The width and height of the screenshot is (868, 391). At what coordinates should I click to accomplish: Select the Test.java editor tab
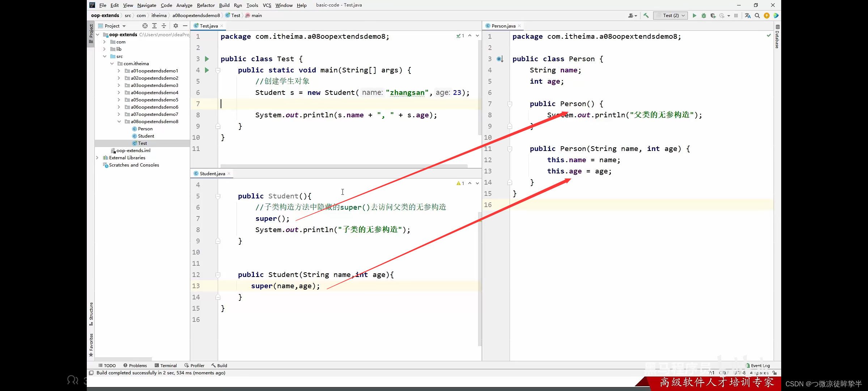coord(209,25)
